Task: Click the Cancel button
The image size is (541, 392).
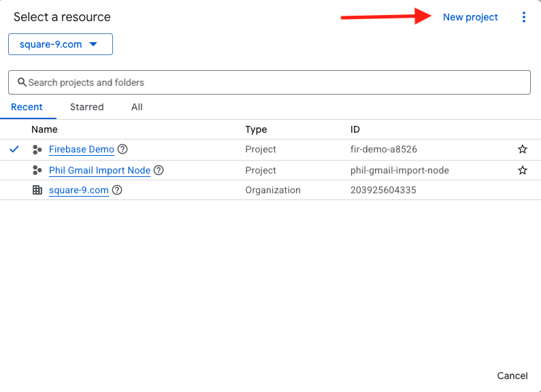Action: 512,376
